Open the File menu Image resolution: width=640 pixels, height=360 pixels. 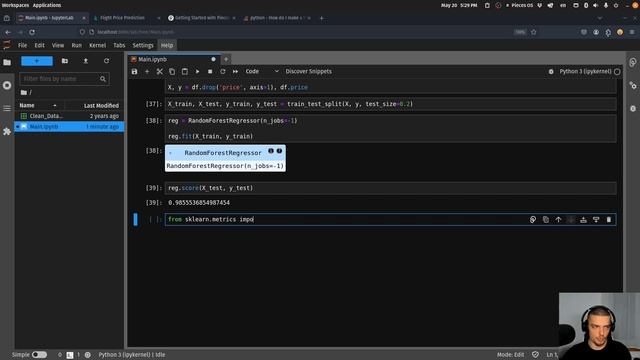click(x=22, y=45)
